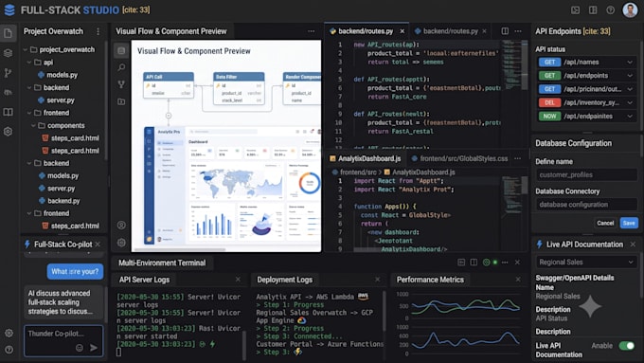The image size is (644, 363).
Task: Open emoji picker in Co-pilot input
Action: 80,348
